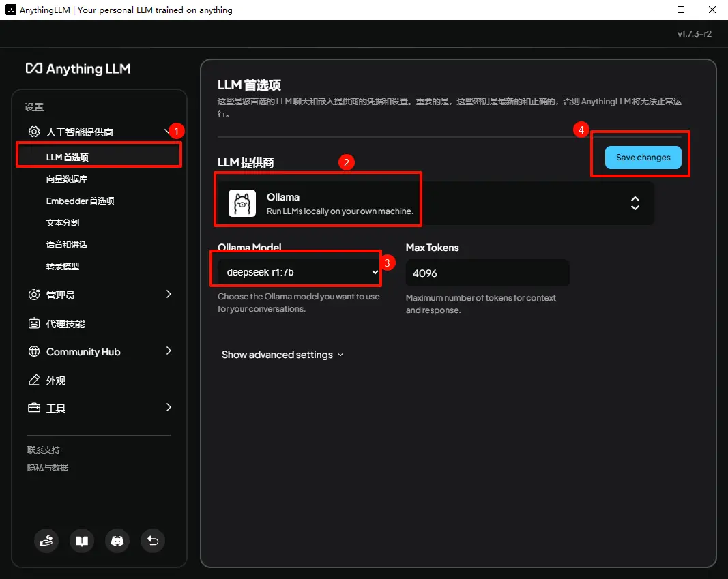The width and height of the screenshot is (728, 579).
Task: Collapse the 人工智能提供商 section chevron
Action: [x=168, y=132]
